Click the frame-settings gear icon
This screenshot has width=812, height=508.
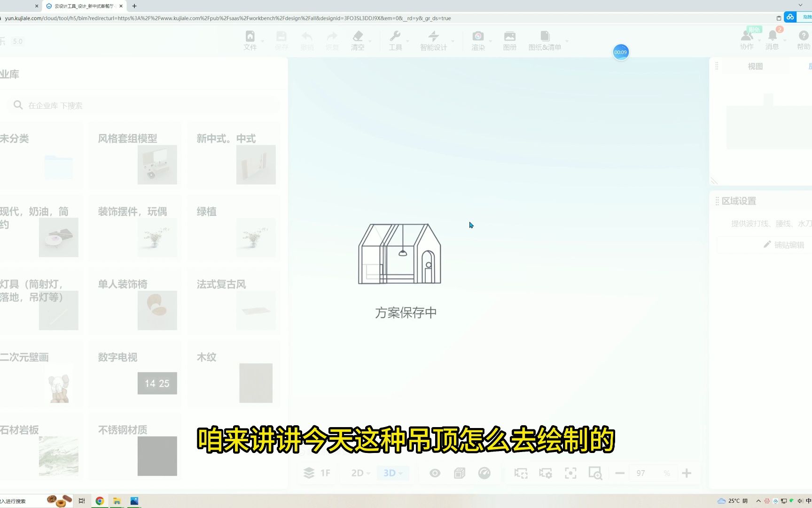click(546, 473)
